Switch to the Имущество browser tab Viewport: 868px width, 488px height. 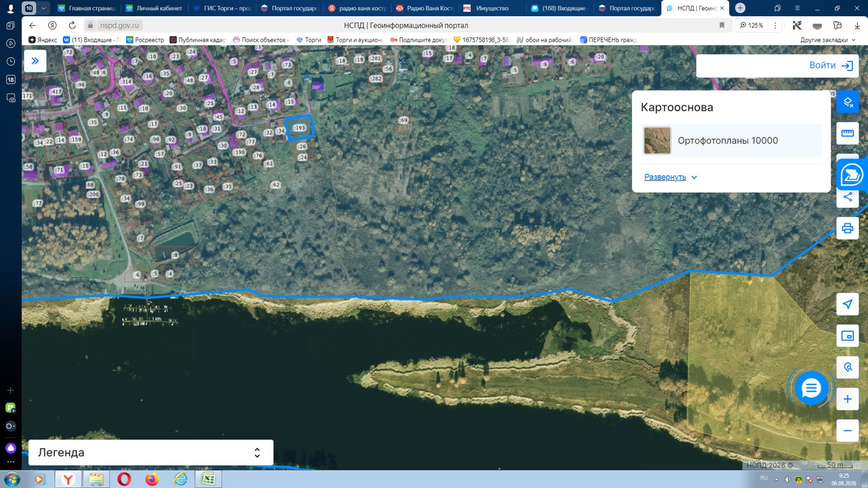pos(492,8)
